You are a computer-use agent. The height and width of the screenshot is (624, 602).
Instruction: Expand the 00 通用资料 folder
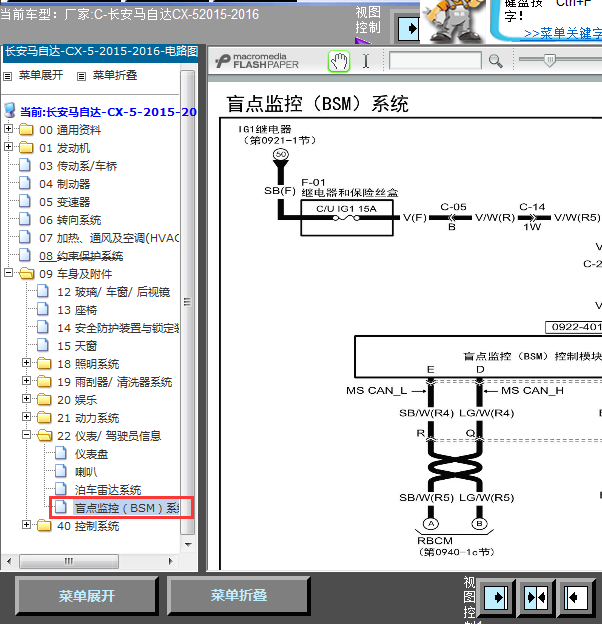click(8, 129)
